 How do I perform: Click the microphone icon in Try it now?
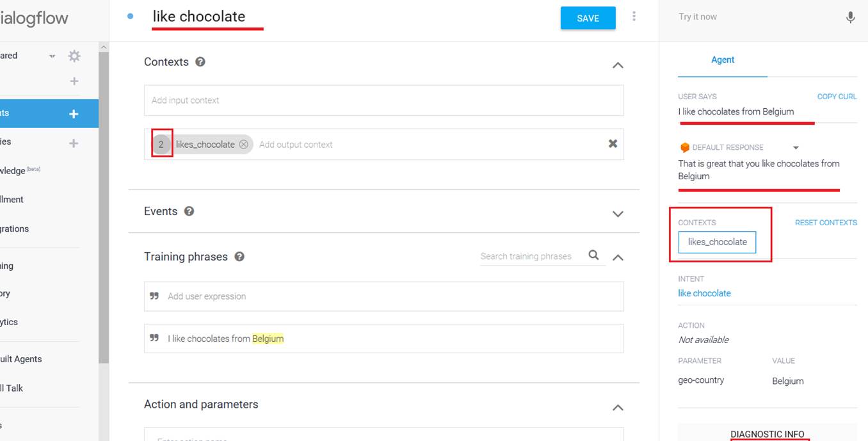tap(850, 17)
